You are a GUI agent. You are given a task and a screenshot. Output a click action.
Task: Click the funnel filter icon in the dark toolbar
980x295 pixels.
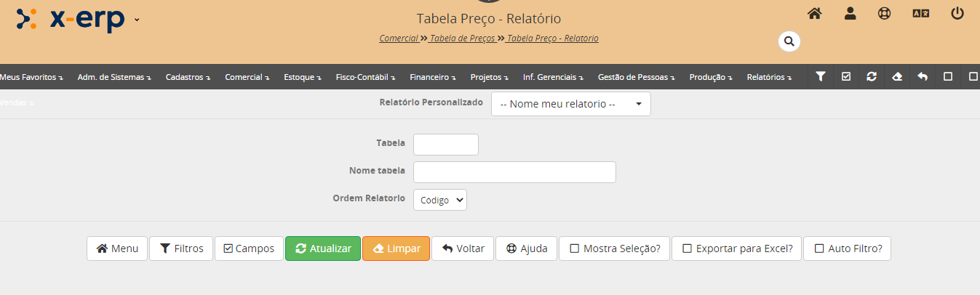tap(821, 76)
